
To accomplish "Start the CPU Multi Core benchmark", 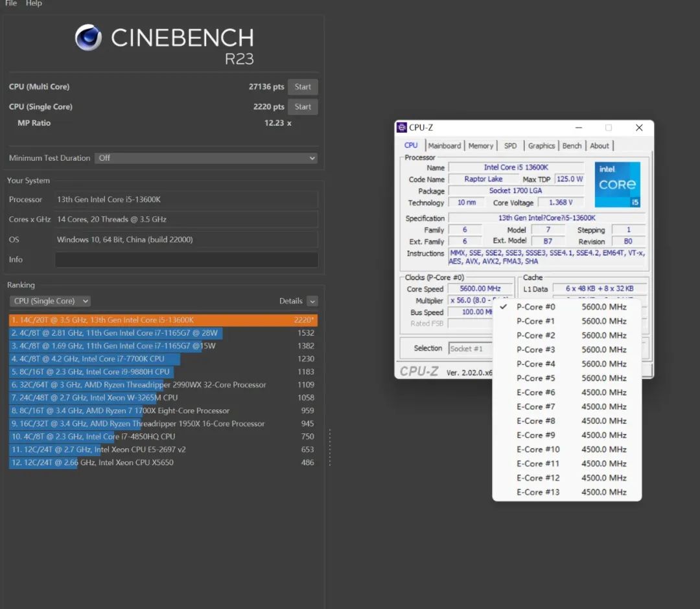I will [x=303, y=87].
